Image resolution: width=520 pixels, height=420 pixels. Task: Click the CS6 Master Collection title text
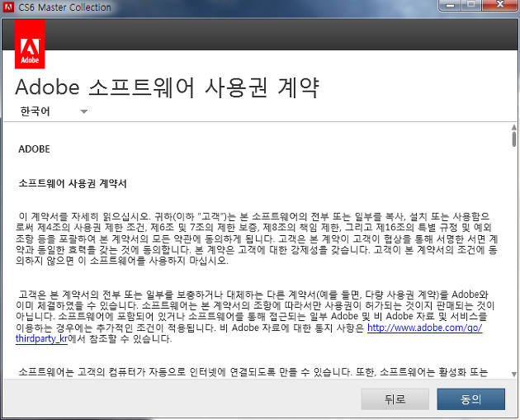(64, 7)
